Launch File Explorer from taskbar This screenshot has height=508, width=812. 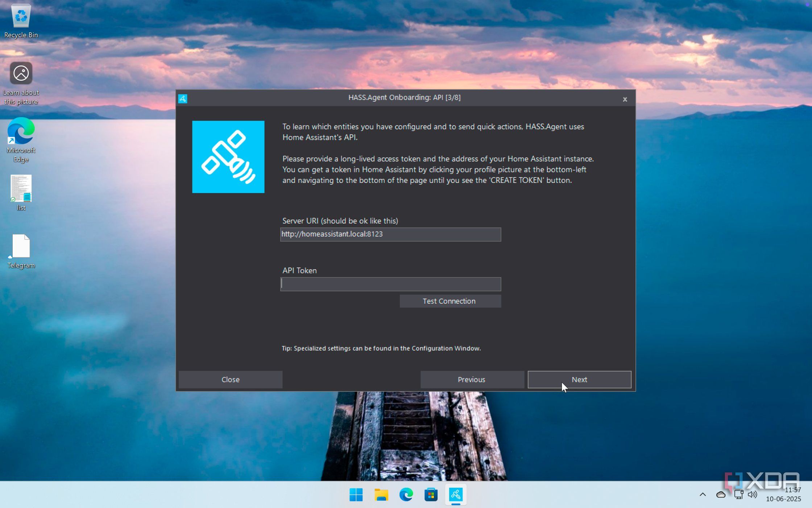pyautogui.click(x=381, y=494)
